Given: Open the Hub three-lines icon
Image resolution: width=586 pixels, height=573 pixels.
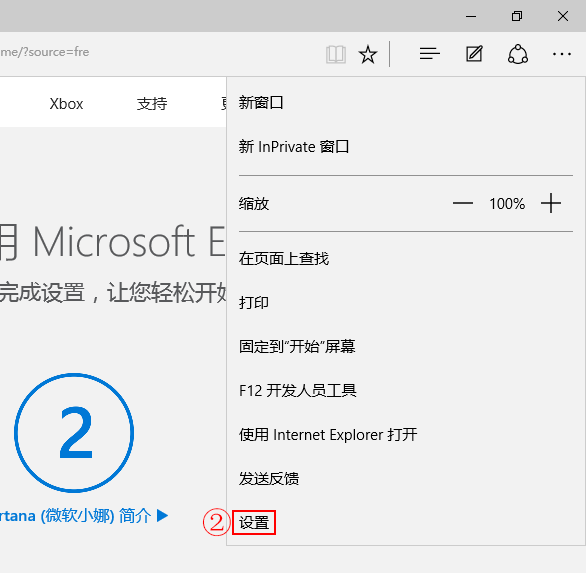Looking at the screenshot, I should 429,54.
